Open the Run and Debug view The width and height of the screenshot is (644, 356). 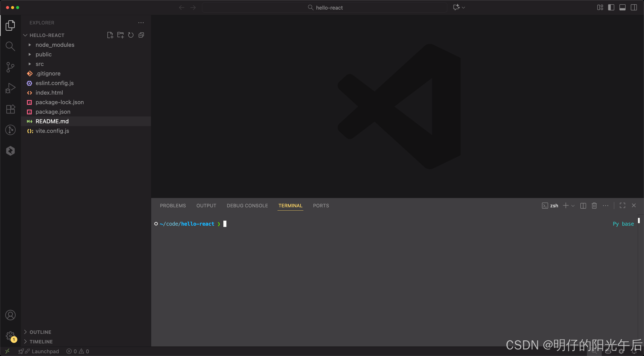click(10, 88)
